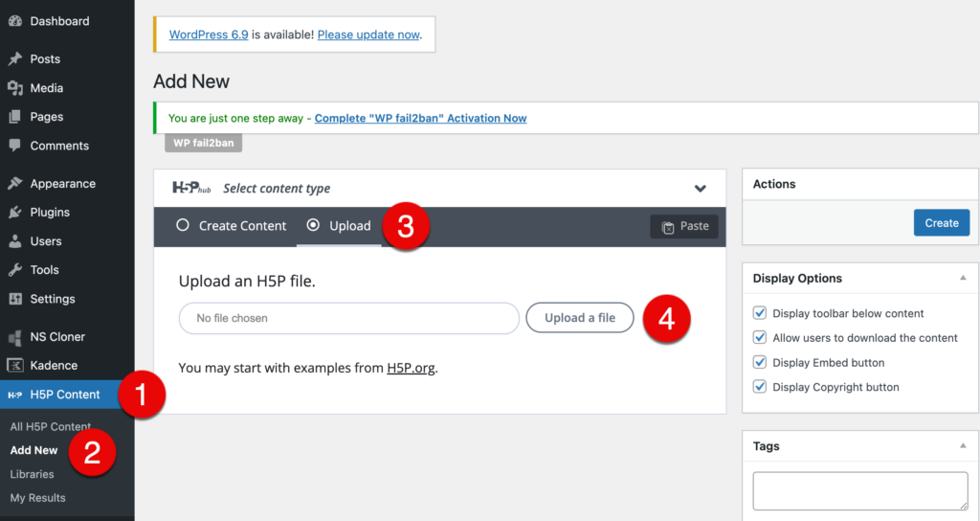Collapse the H5P hub content type chevron
The height and width of the screenshot is (521, 980).
(701, 189)
